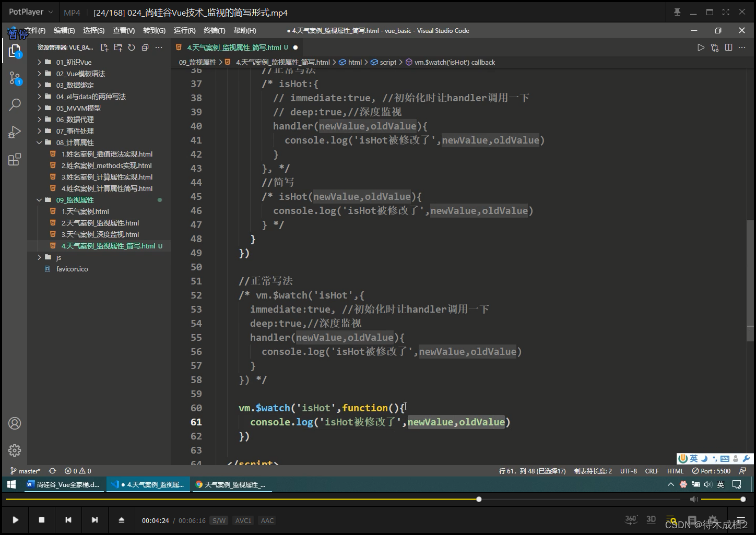Click the Windows Start button in video

point(11,484)
